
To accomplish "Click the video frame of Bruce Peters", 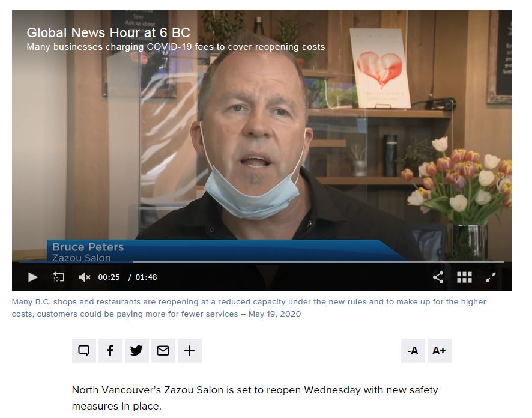I will 262,136.
